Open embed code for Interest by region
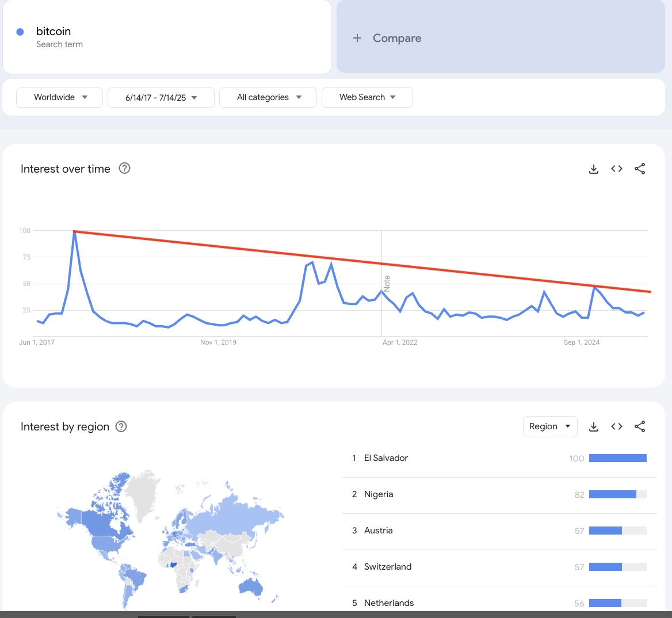672x618 pixels. click(x=617, y=426)
